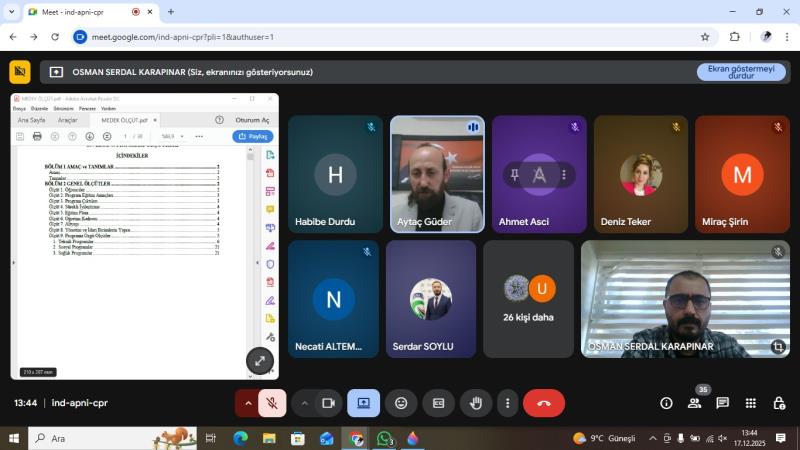This screenshot has width=800, height=450.
Task: Open options for the Ahmet Asci tile
Action: pyautogui.click(x=564, y=174)
